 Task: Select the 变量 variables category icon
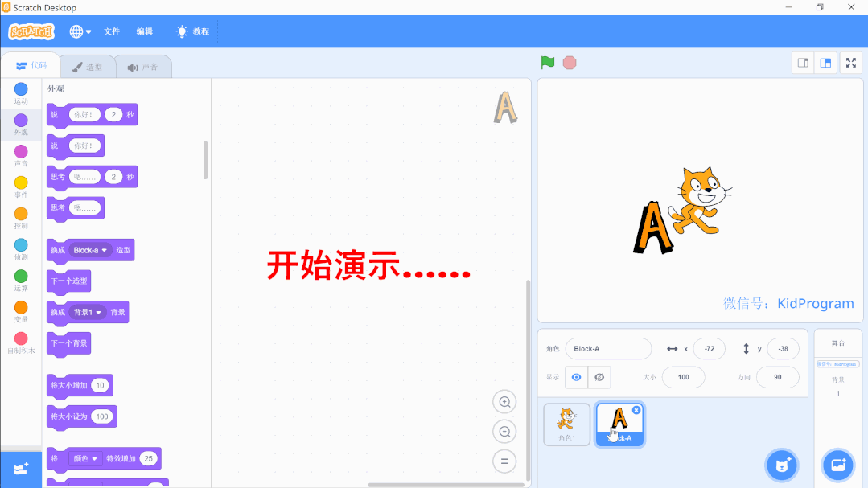20,308
